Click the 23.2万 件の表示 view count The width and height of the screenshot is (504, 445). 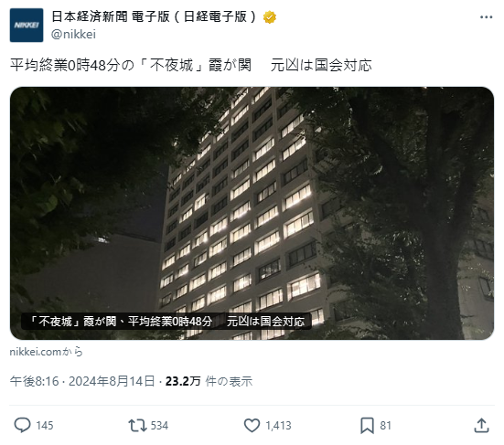(x=209, y=381)
